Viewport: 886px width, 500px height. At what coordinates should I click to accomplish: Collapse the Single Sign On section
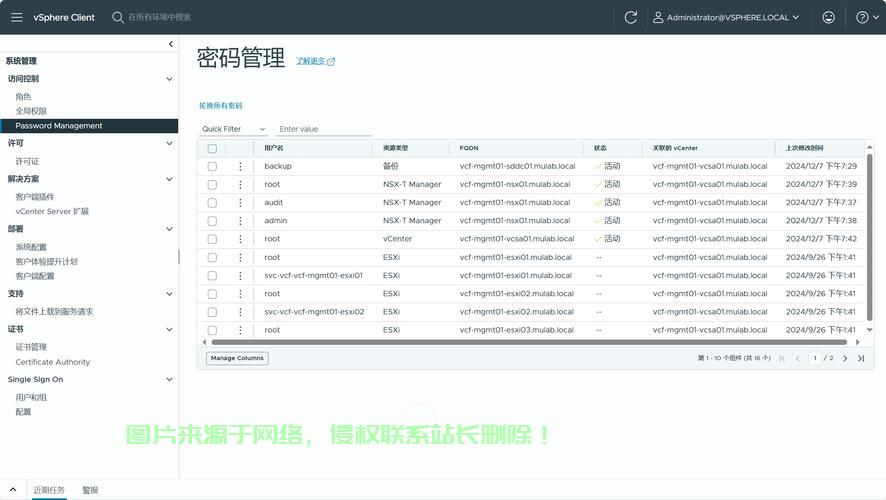(169, 379)
